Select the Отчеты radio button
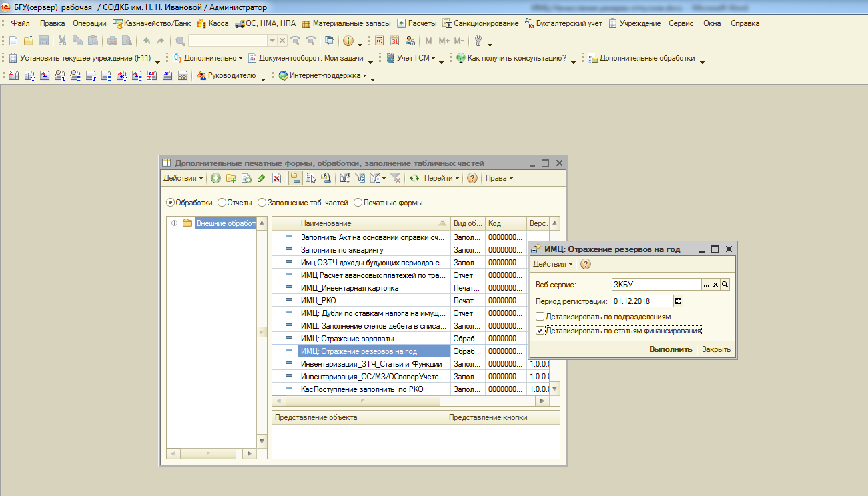The image size is (868, 496). pos(222,203)
